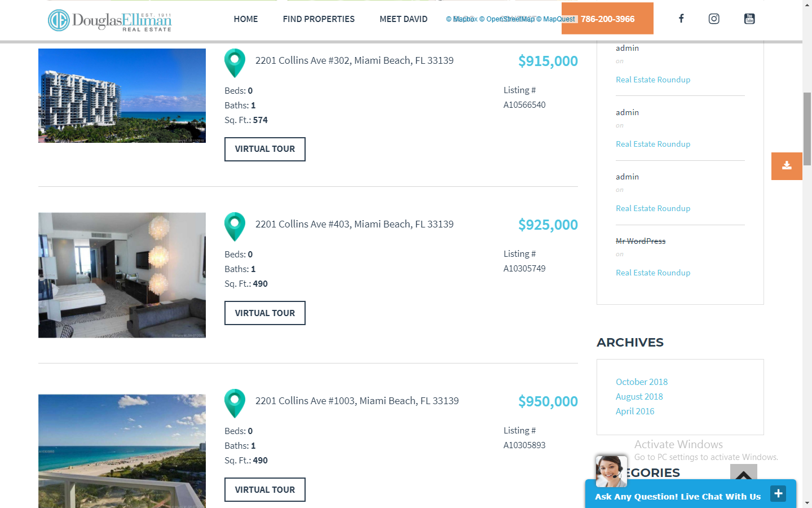This screenshot has height=508, width=812.
Task: Open the bedroom photo of unit #403
Action: pyautogui.click(x=122, y=275)
